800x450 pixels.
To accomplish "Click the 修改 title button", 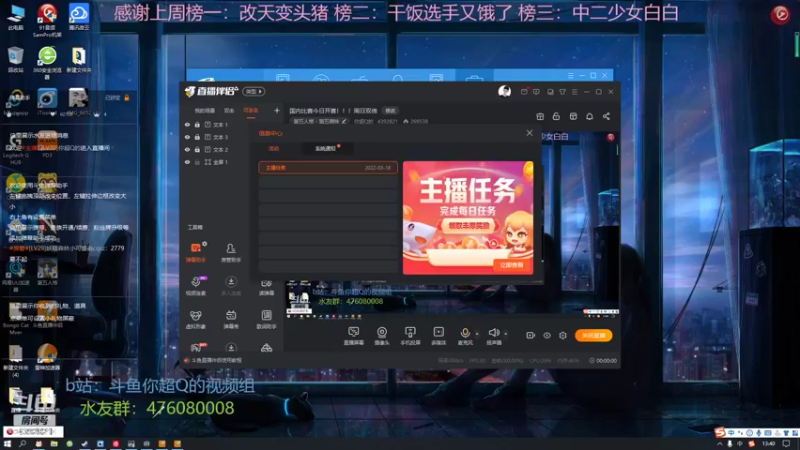I will click(390, 111).
